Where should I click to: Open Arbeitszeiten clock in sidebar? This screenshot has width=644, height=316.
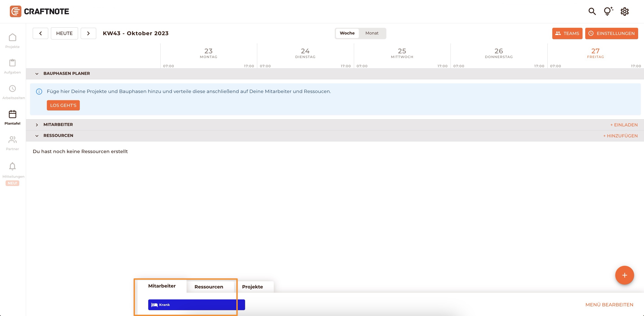point(13,92)
